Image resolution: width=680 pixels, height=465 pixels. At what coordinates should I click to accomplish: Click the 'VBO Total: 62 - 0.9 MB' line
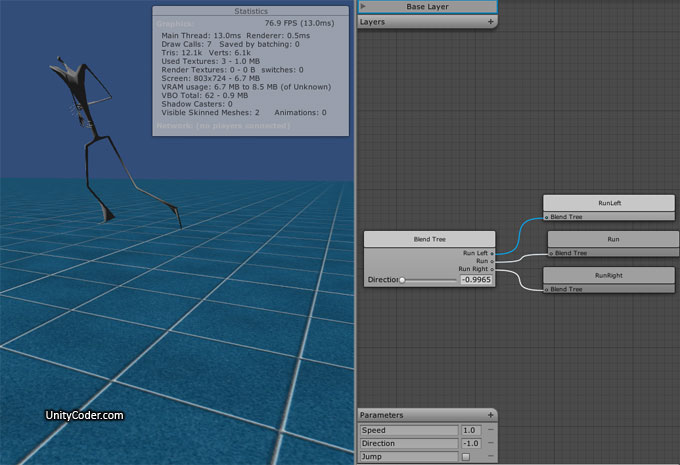(x=205, y=95)
